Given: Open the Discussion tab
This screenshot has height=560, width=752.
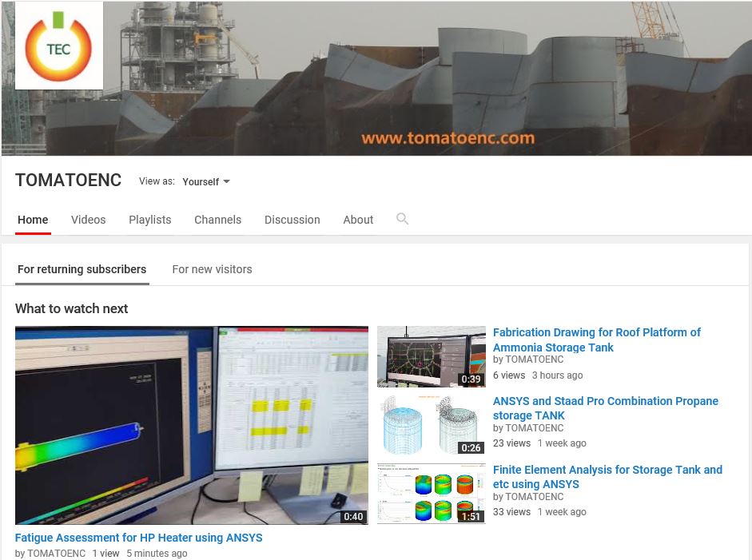Looking at the screenshot, I should pos(292,220).
